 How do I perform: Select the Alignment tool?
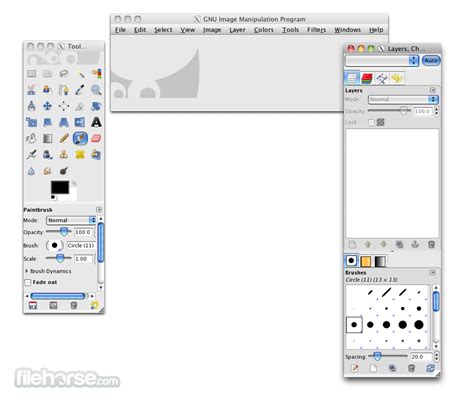pyautogui.click(x=64, y=106)
